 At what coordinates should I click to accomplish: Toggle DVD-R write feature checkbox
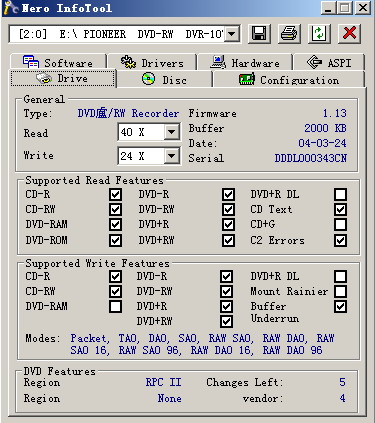226,276
